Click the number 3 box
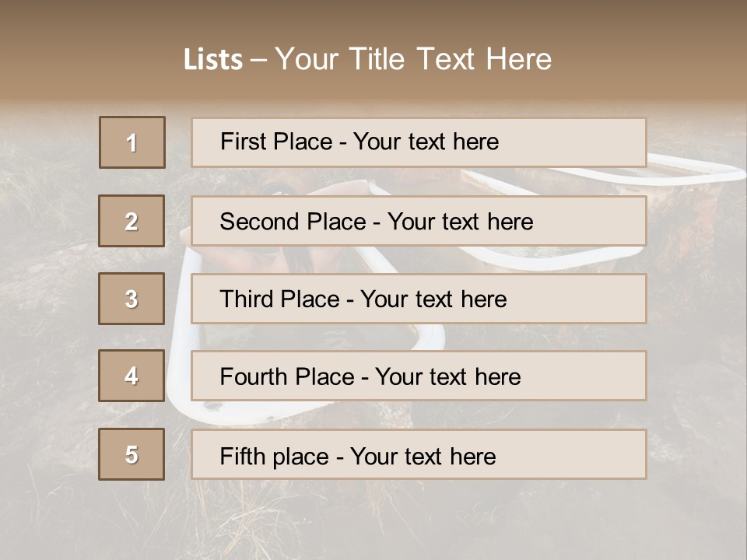The image size is (747, 560). [x=132, y=299]
